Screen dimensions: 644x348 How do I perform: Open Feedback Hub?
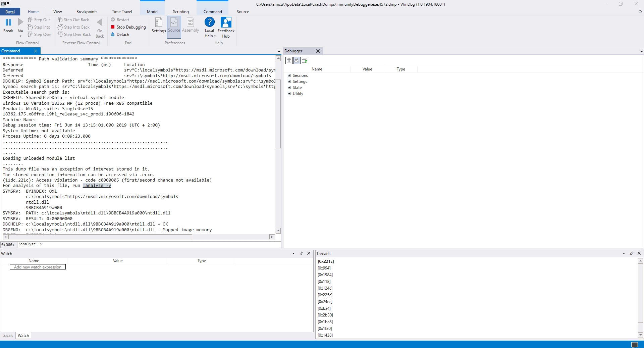(x=226, y=28)
